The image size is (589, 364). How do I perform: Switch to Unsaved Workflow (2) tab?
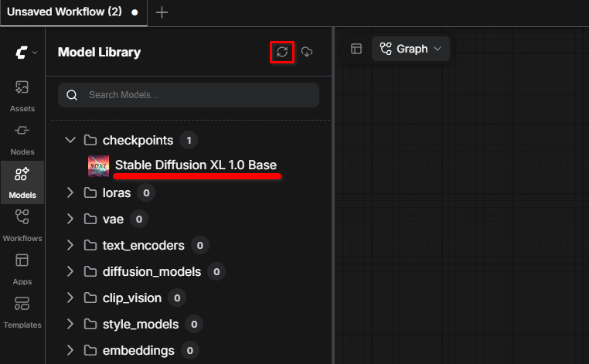click(73, 12)
